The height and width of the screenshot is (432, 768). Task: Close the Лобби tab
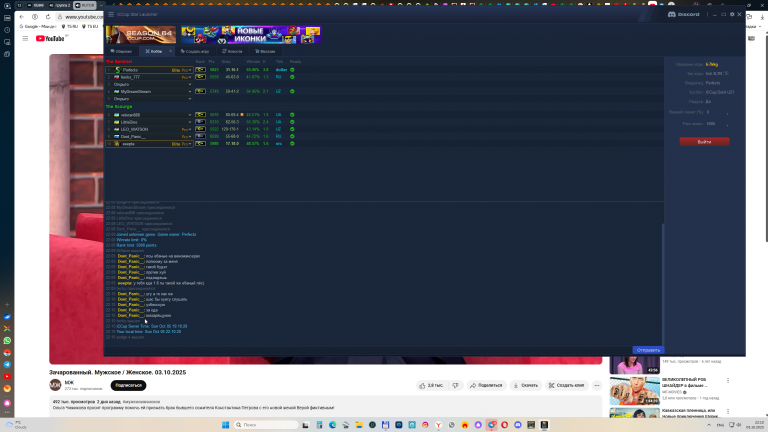click(x=170, y=51)
